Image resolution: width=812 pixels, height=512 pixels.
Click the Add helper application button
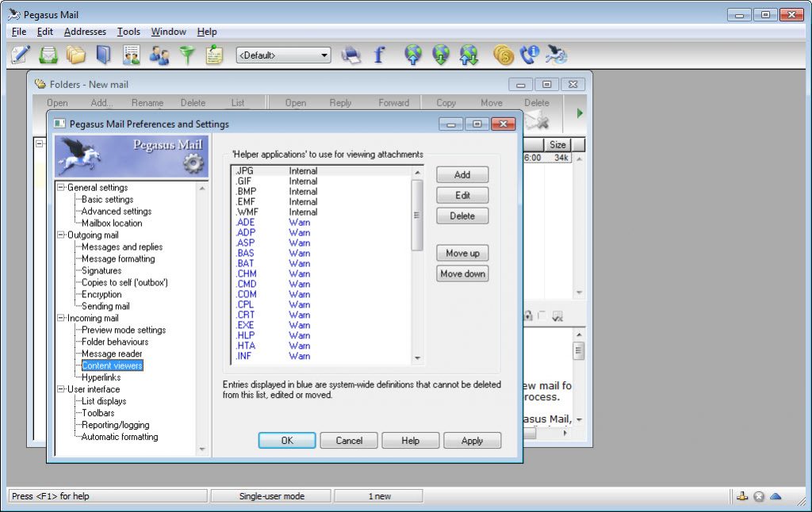[x=462, y=174]
